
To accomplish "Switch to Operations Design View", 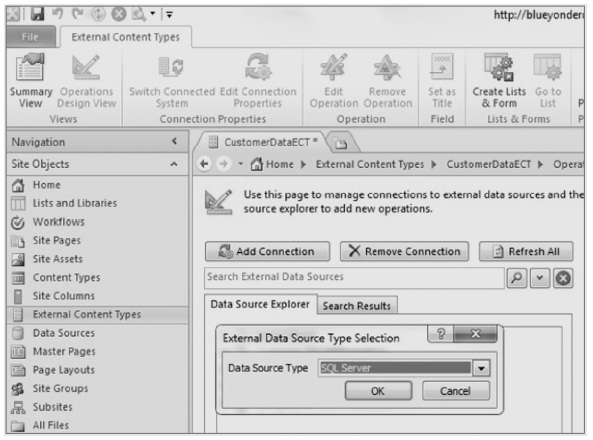I will point(87,81).
